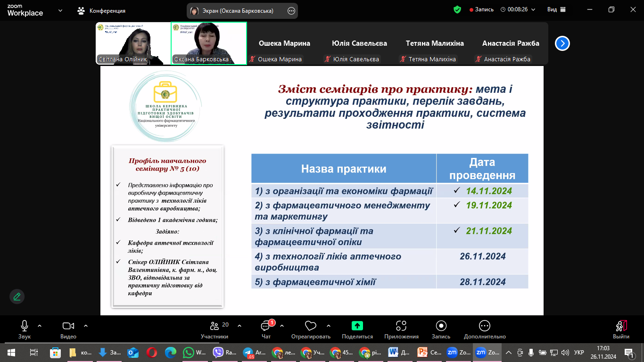Open the Участники participants panel
The height and width of the screenshot is (362, 644).
tap(215, 329)
